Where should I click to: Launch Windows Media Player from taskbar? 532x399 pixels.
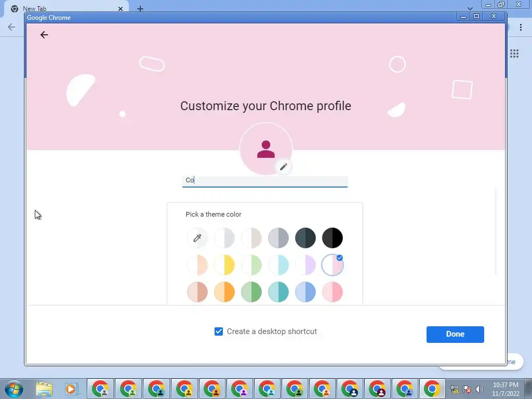[x=71, y=389]
